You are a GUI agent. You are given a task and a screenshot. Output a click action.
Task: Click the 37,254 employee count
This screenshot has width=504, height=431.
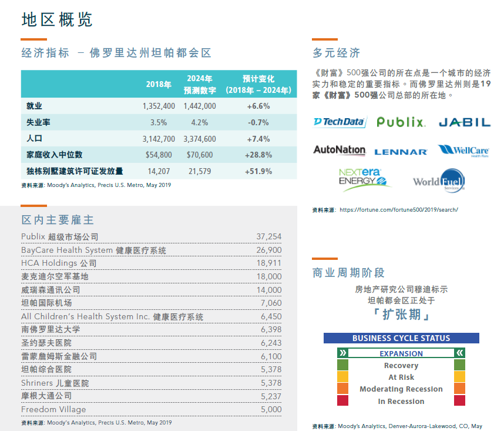point(269,236)
